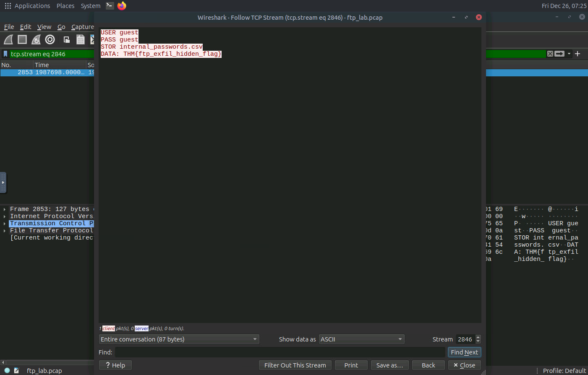The width and height of the screenshot is (588, 375).
Task: Click the USER guest line in stream
Action: point(119,32)
